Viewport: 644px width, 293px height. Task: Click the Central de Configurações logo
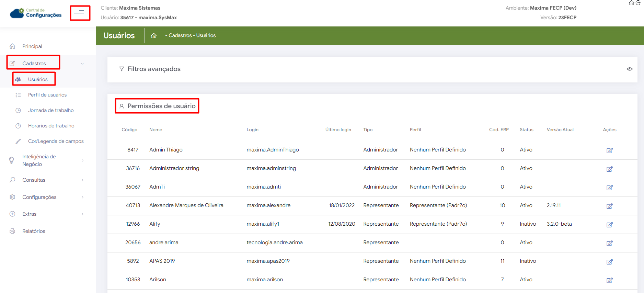pyautogui.click(x=36, y=13)
